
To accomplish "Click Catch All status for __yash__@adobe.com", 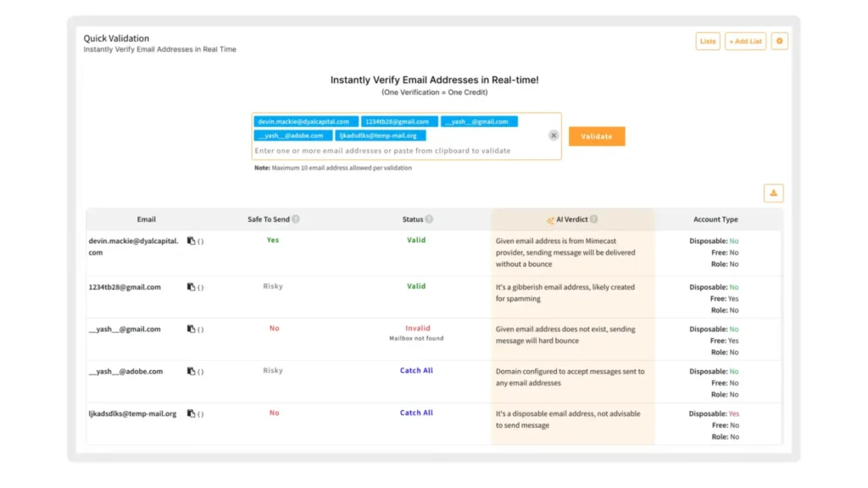I will tap(416, 371).
